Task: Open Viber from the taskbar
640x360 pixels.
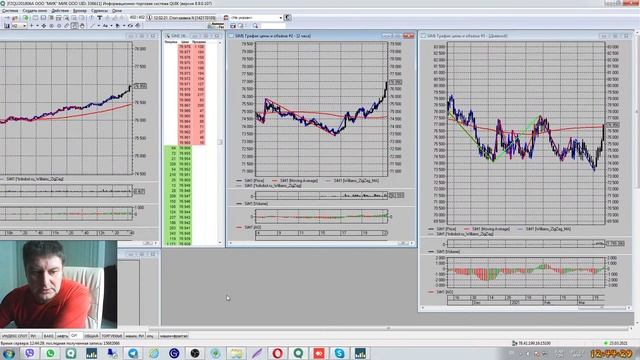Action: point(29,353)
